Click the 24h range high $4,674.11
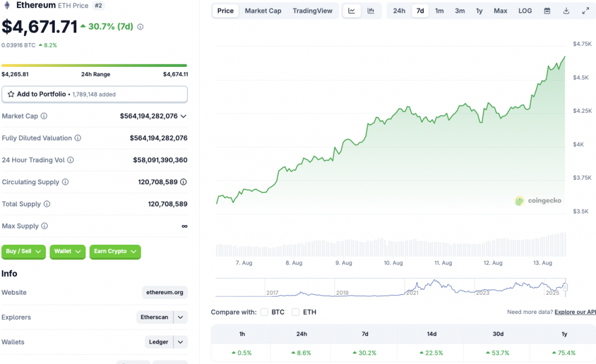Image resolution: width=596 pixels, height=364 pixels. [x=175, y=74]
